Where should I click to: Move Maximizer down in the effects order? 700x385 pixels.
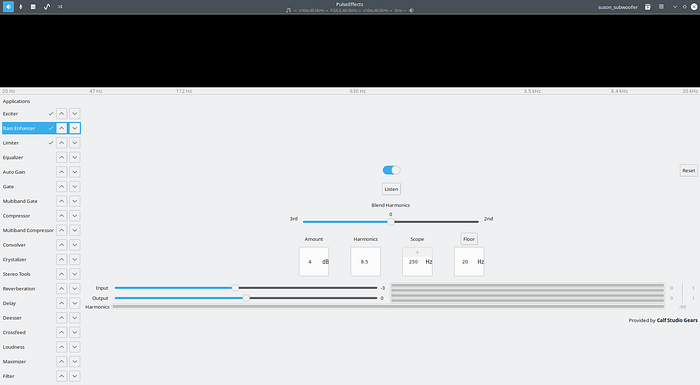[75, 362]
